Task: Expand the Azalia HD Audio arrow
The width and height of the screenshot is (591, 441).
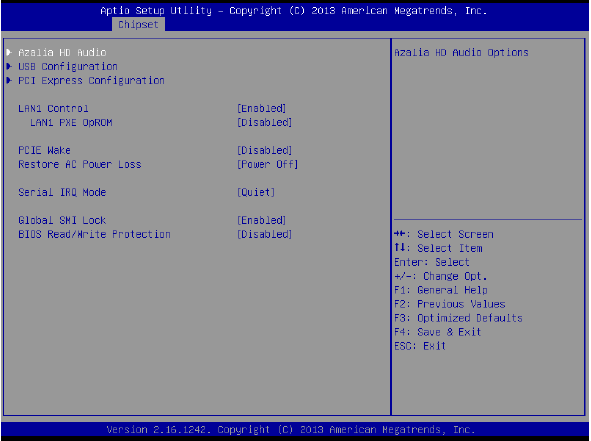Action: (x=9, y=52)
